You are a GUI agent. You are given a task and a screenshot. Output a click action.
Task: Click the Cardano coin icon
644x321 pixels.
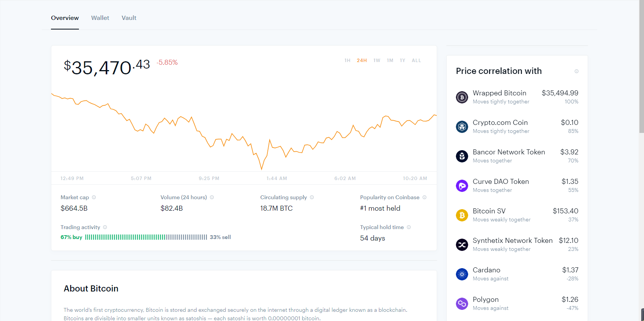462,274
